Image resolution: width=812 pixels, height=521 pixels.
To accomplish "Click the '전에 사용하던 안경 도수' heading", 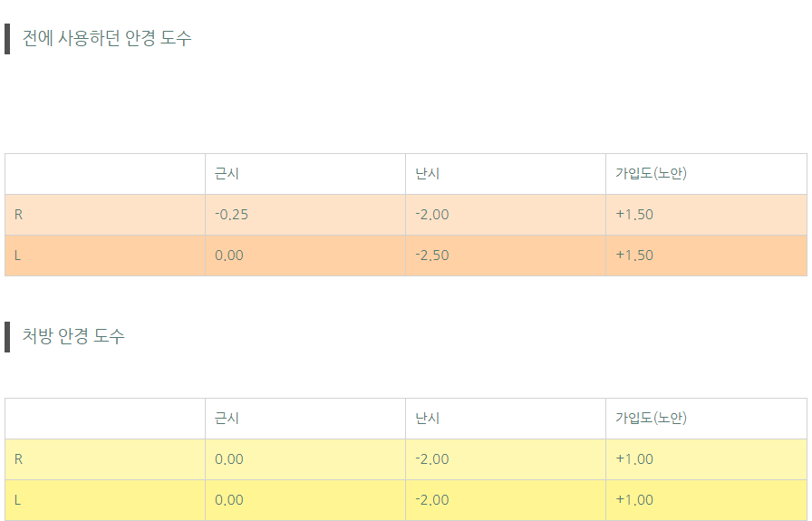I will click(107, 38).
